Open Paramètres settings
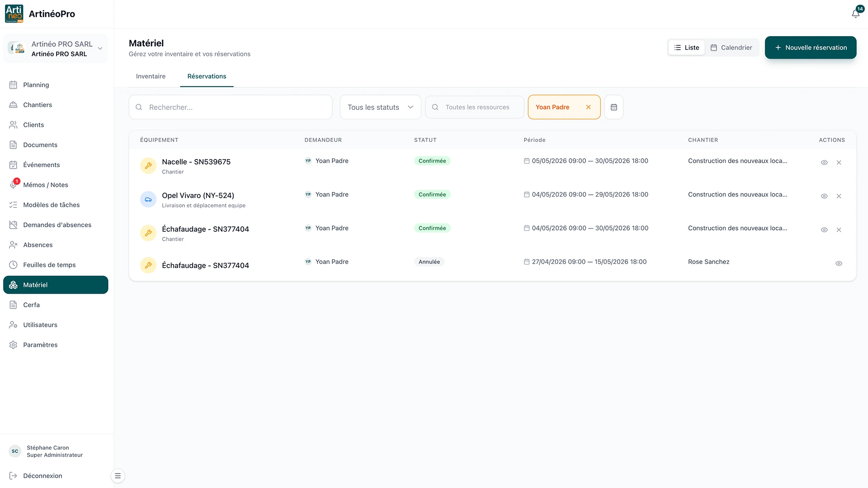 click(x=56, y=345)
